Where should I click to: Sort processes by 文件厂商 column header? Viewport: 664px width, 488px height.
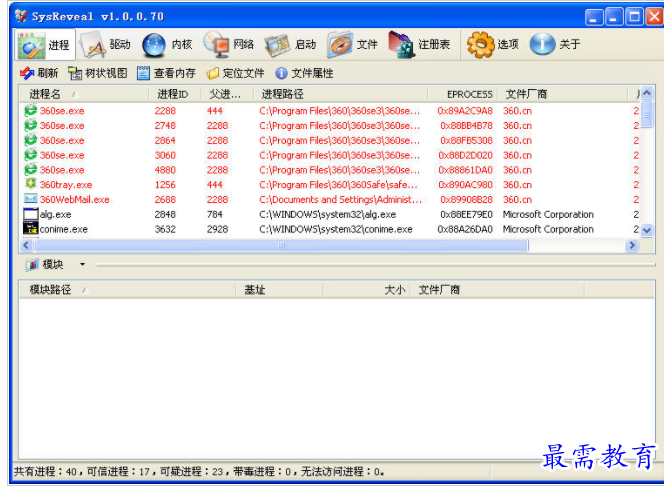point(562,94)
